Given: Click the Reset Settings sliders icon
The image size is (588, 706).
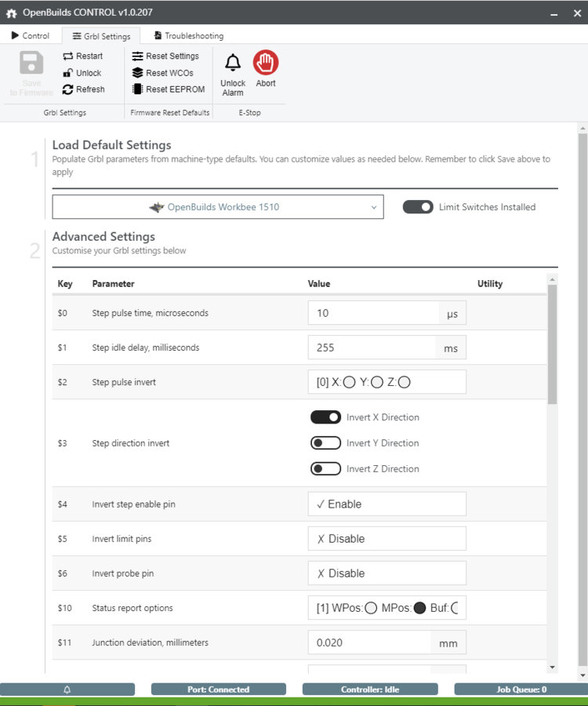Looking at the screenshot, I should [x=137, y=56].
